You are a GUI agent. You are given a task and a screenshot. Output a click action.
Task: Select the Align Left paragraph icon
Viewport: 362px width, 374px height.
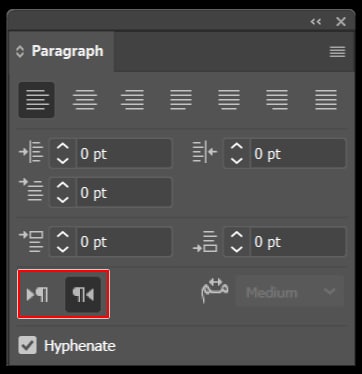click(x=37, y=100)
